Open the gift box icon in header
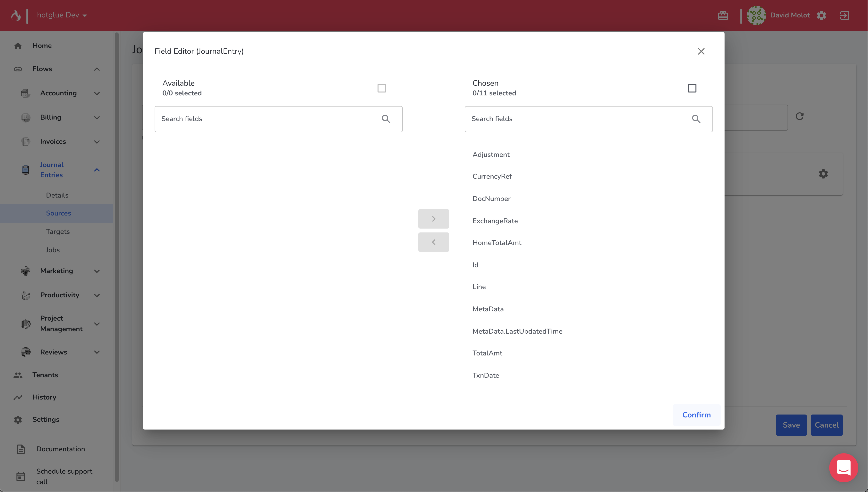 (x=723, y=15)
